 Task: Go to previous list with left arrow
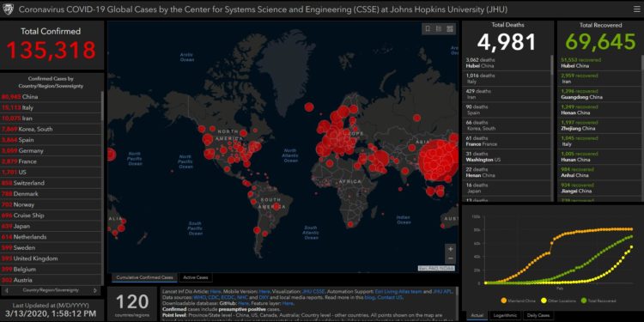pos(7,290)
